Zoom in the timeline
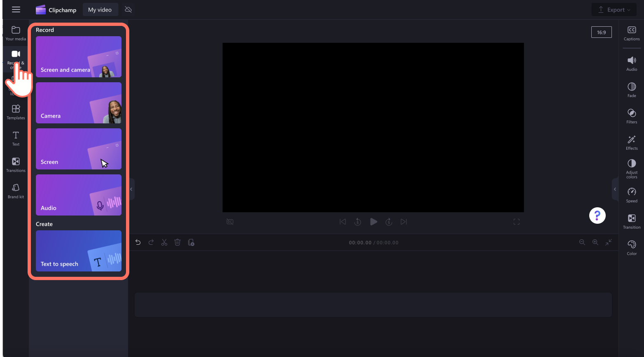This screenshot has width=644, height=357. click(x=595, y=242)
